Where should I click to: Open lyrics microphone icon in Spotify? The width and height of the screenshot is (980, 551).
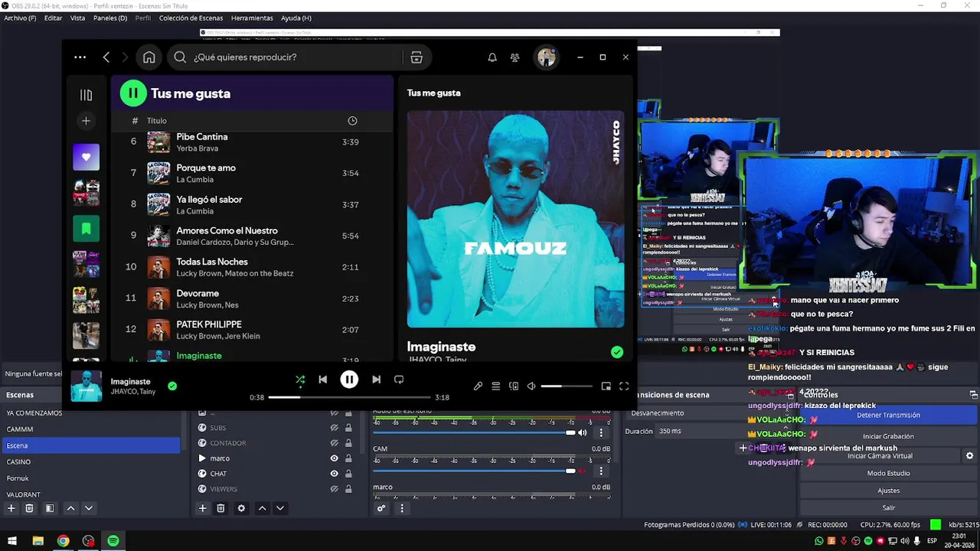tap(478, 386)
